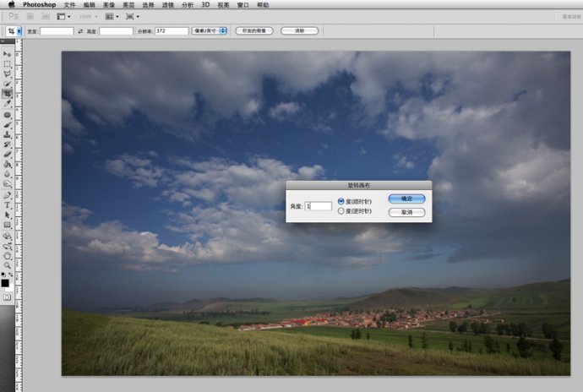Screen dimensions: 583x392
Task: Click the 确定 button in rotate dialog
Action: (406, 199)
